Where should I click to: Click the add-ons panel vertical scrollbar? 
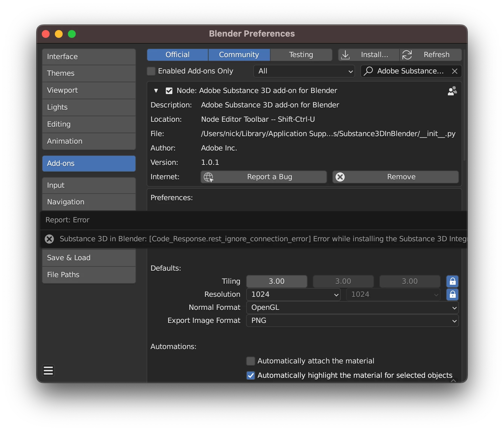click(x=464, y=104)
